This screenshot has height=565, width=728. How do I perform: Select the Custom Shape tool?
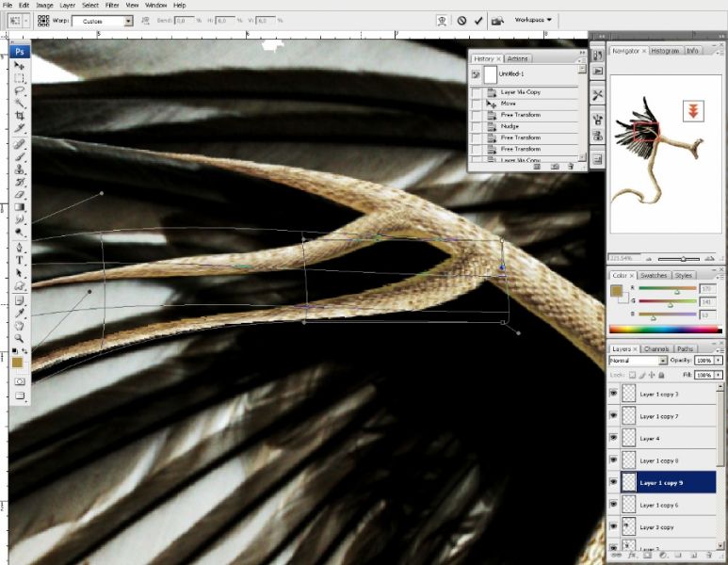[x=19, y=285]
